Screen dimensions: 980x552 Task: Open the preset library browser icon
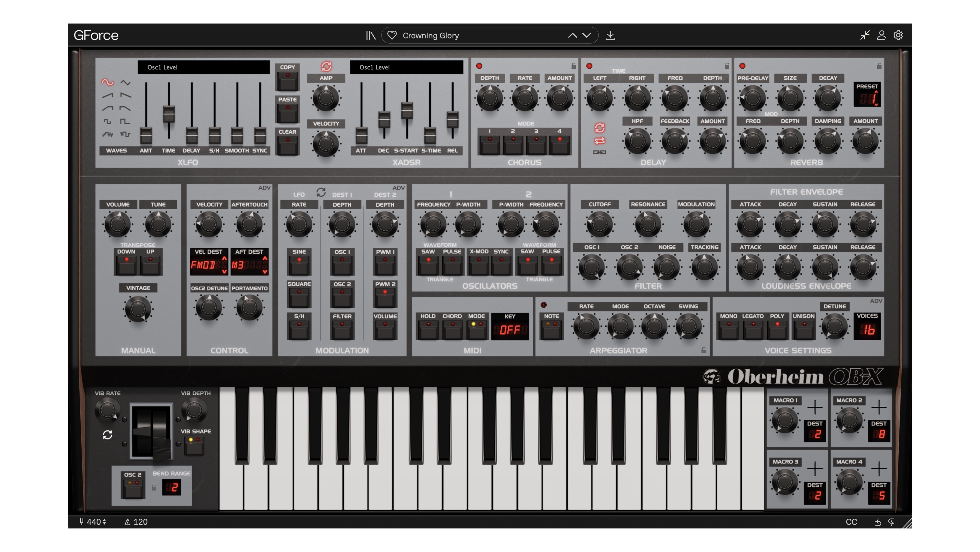(x=370, y=35)
